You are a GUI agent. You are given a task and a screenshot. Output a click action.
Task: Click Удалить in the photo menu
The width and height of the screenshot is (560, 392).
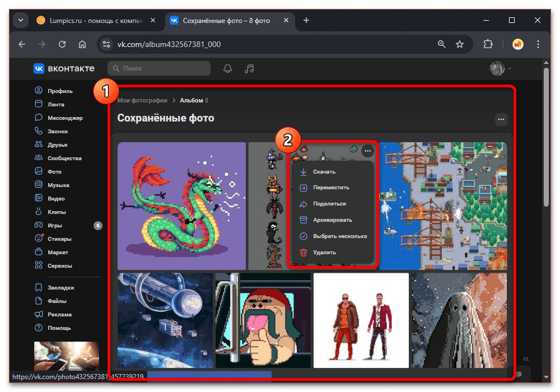(x=324, y=253)
